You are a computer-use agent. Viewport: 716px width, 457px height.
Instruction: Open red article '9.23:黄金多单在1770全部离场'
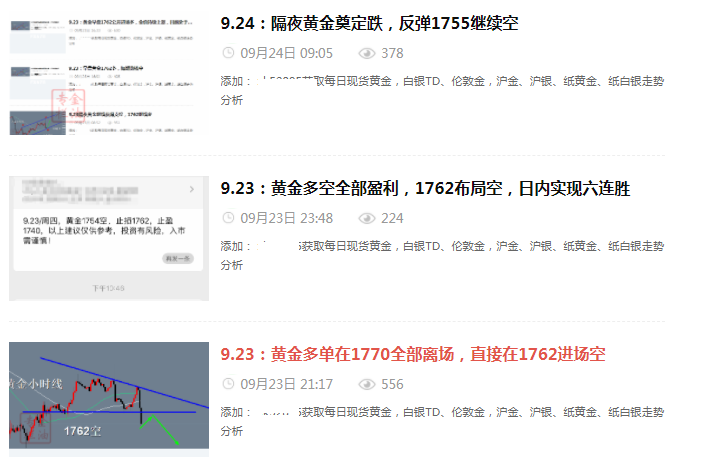point(413,354)
